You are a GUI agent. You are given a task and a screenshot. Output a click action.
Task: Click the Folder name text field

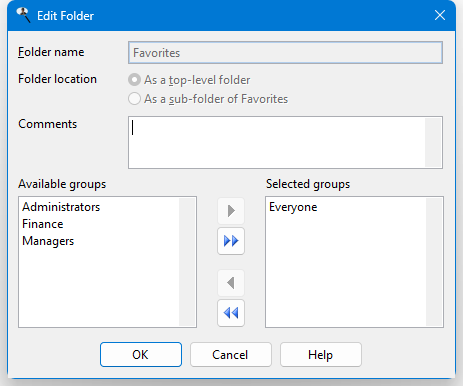click(x=285, y=53)
